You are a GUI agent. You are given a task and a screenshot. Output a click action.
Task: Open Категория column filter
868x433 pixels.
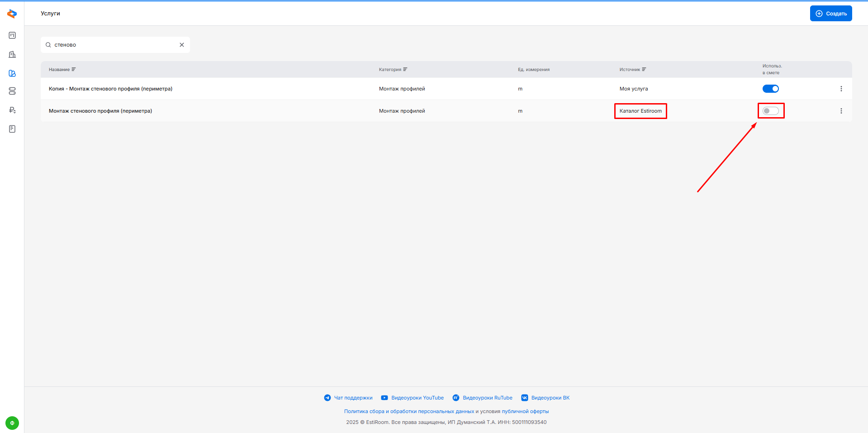tap(405, 70)
